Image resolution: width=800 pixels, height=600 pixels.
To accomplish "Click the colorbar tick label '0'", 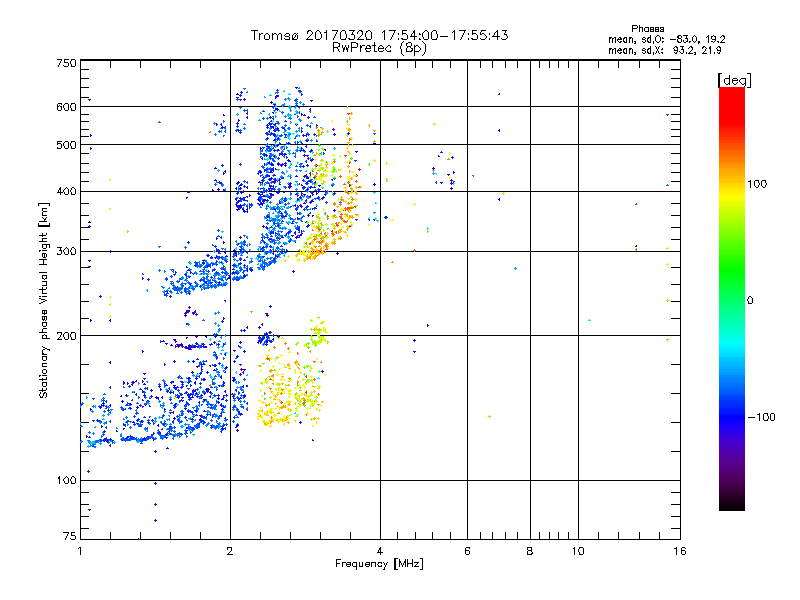I will tap(749, 300).
